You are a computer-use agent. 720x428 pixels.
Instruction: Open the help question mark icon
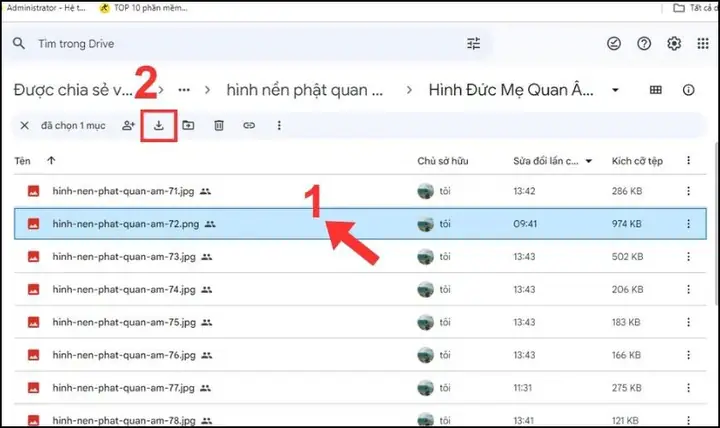[644, 44]
